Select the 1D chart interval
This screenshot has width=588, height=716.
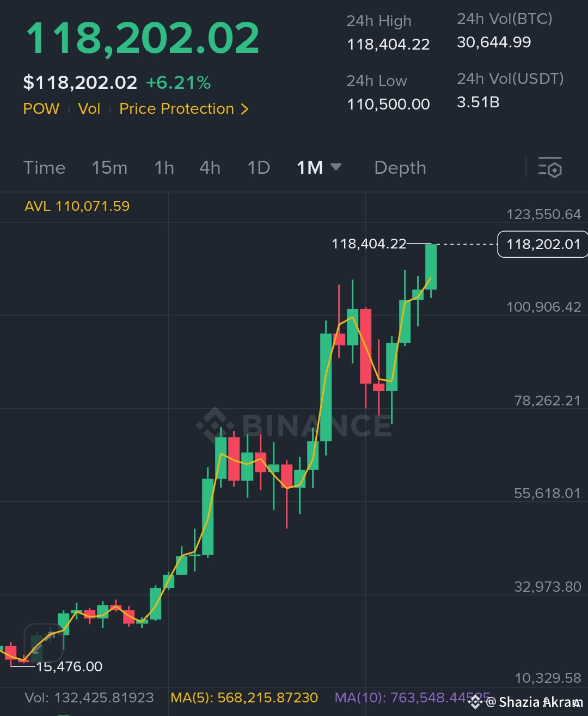pos(259,167)
